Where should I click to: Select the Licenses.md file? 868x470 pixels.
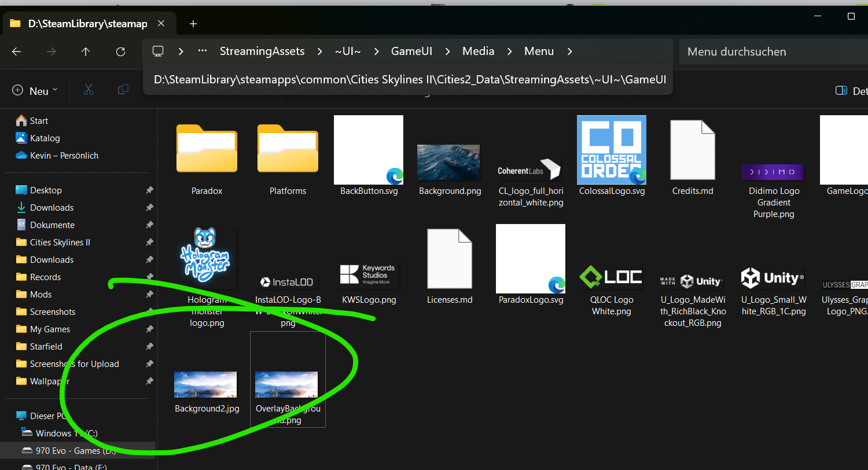coord(450,266)
